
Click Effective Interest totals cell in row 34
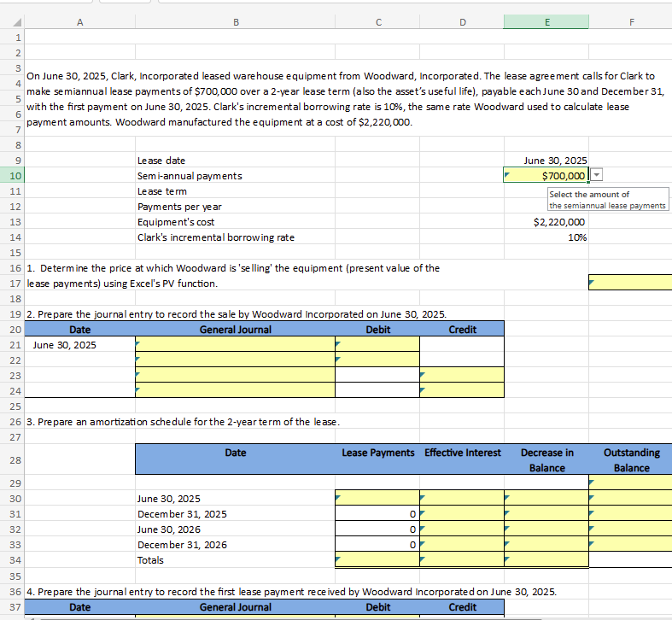tap(462, 559)
